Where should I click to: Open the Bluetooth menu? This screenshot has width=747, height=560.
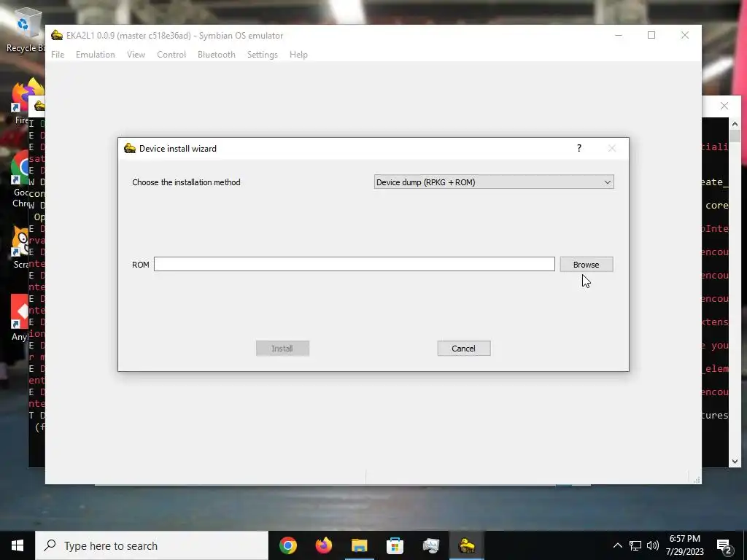(x=216, y=55)
